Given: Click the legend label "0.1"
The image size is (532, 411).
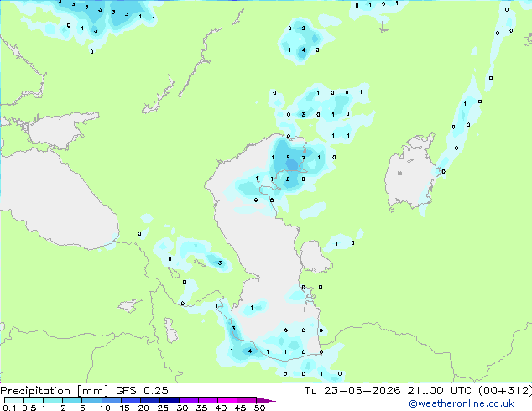Looking at the screenshot, I should point(9,408).
